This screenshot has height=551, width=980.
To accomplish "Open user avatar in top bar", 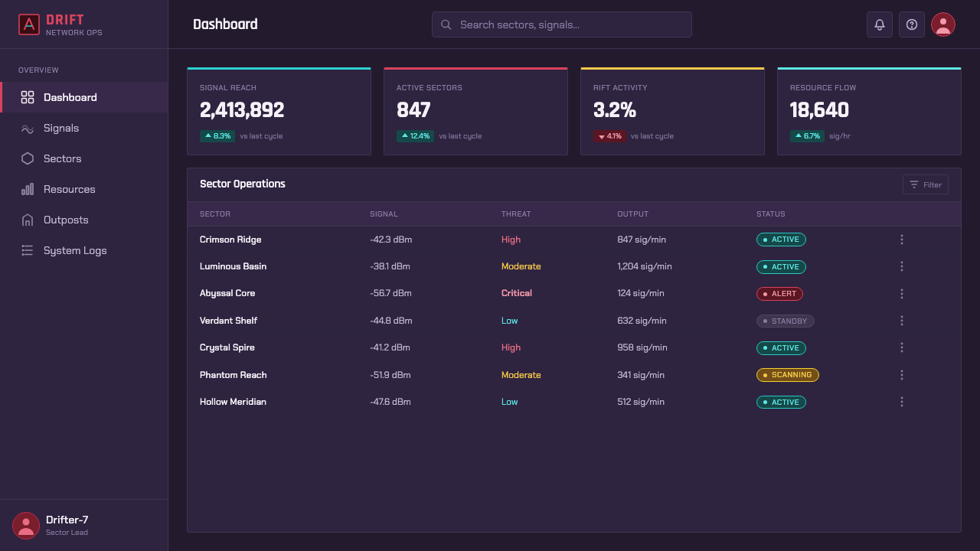I will (943, 24).
